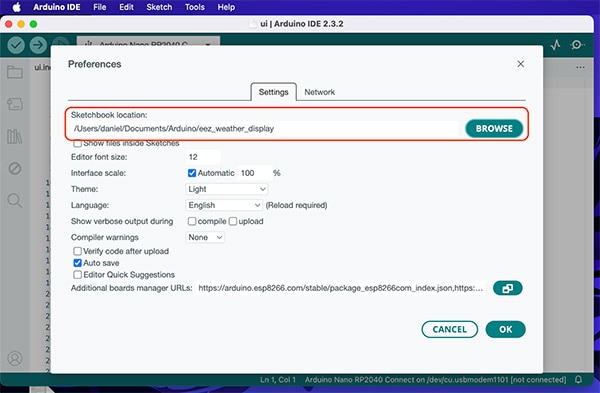Enable verbose output during upload
This screenshot has width=600, height=393.
(233, 221)
